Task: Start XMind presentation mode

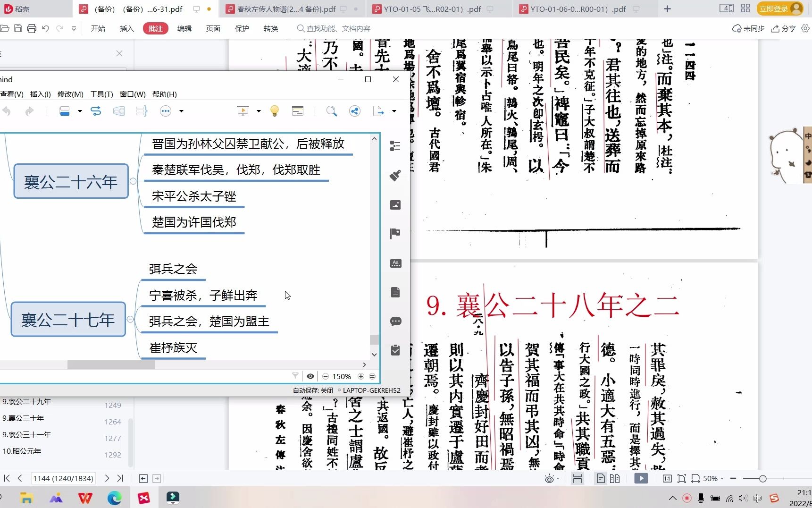Action: [x=243, y=111]
